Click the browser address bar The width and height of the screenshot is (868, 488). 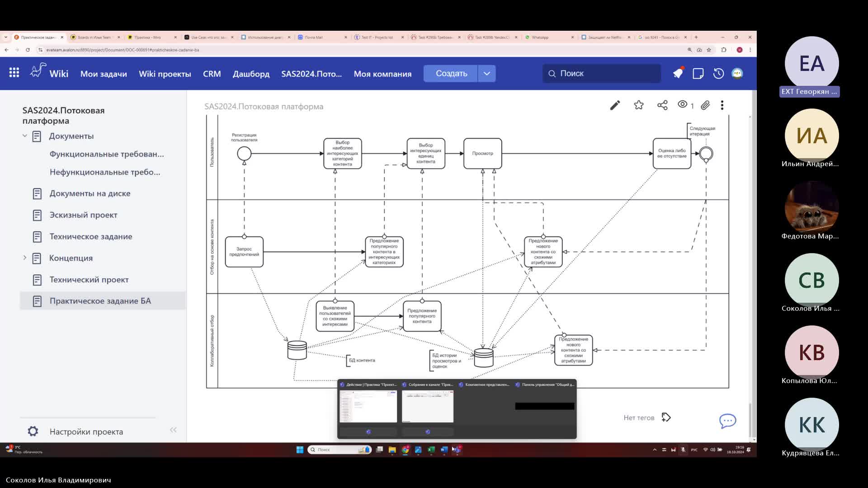362,50
